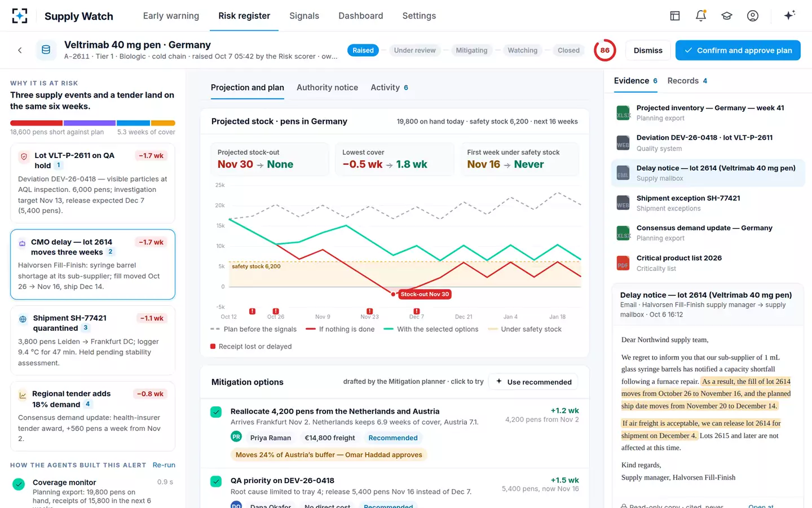Open Projected inventory Germany week 41 file
812x508 pixels.
(708, 113)
